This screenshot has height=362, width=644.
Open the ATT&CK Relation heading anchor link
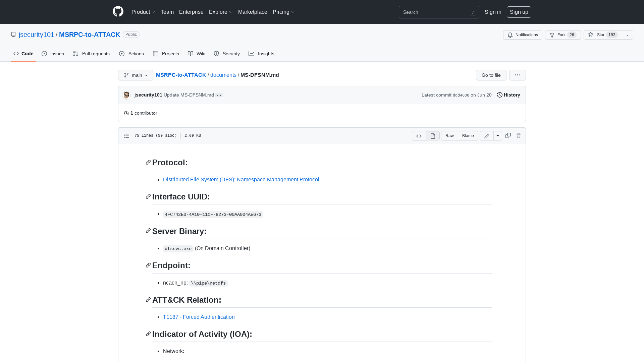tap(148, 300)
